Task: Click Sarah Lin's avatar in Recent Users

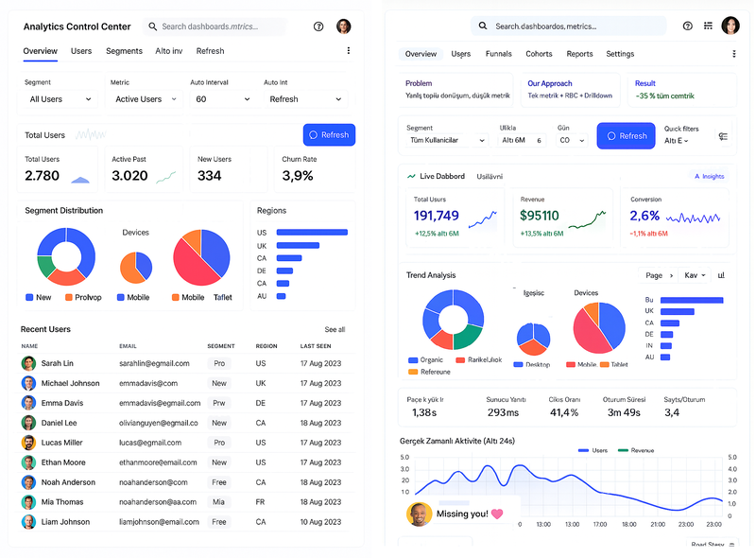Action: 28,363
